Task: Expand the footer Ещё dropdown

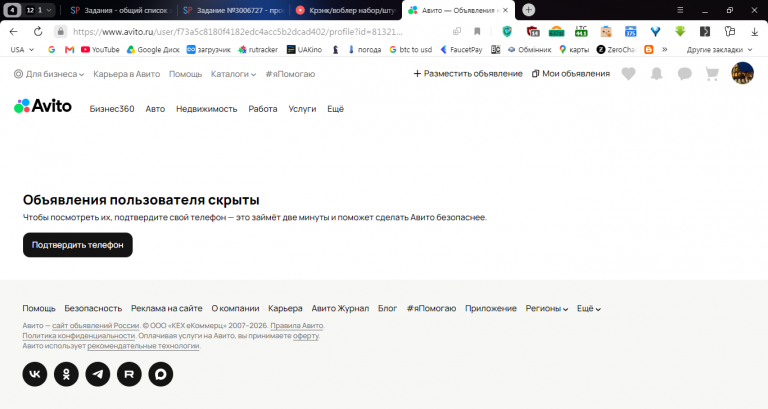Action: [589, 308]
